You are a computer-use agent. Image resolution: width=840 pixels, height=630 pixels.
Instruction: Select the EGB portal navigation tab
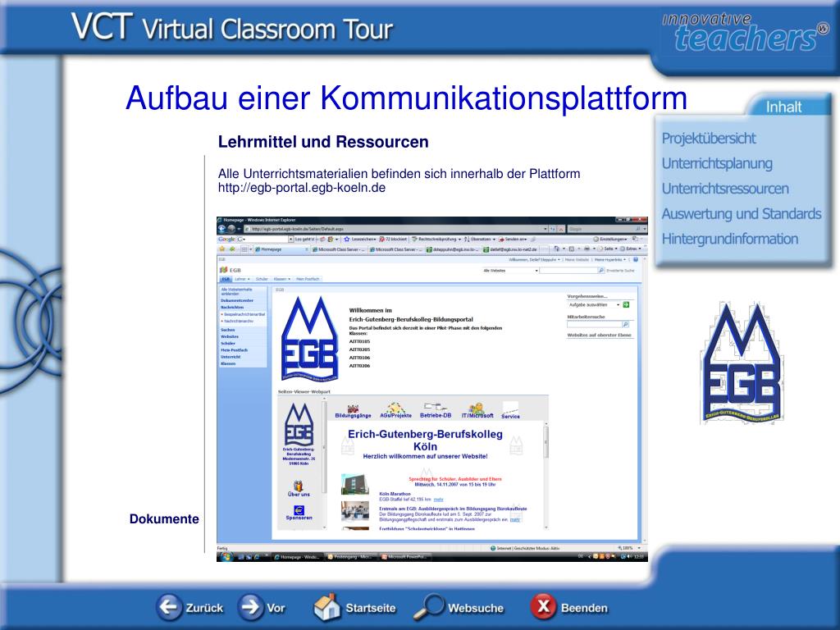coord(226,279)
